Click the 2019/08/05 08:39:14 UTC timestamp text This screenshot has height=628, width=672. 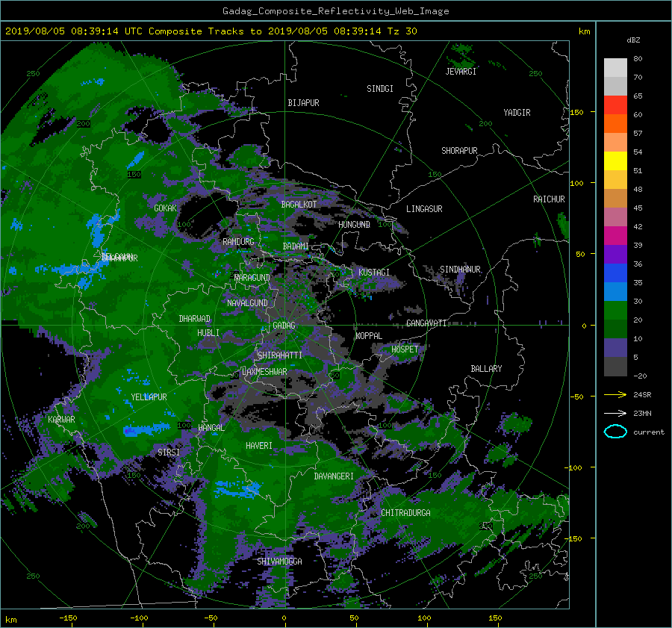(x=68, y=31)
